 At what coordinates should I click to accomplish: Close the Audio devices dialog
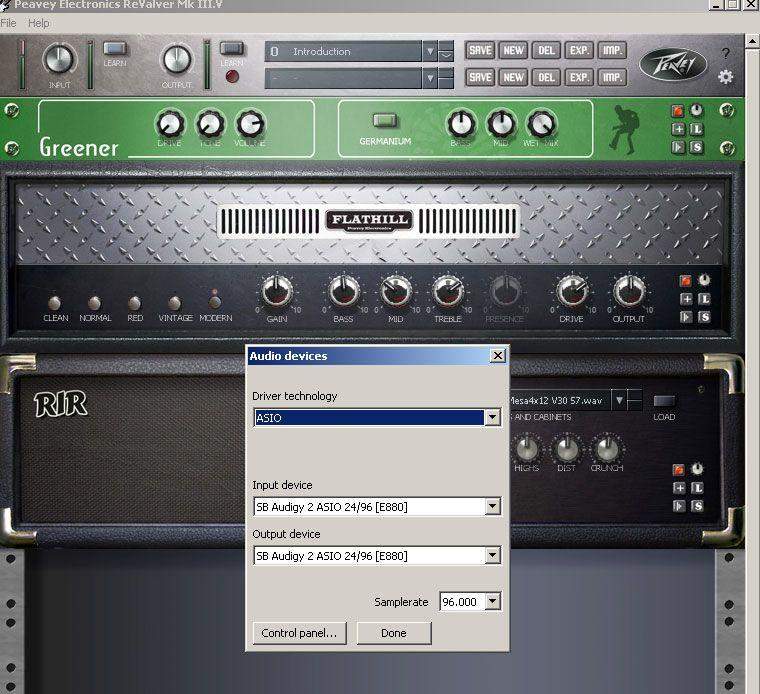click(x=498, y=356)
